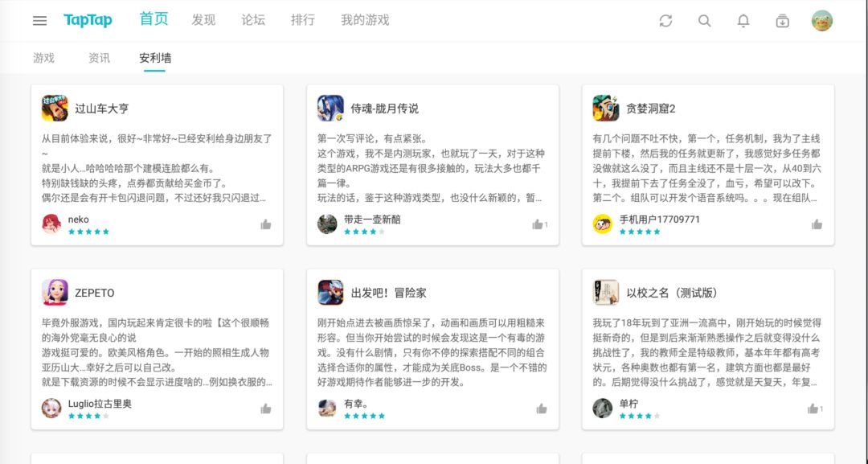868x464 pixels.
Task: Switch to the 发现 tab
Action: pos(203,20)
